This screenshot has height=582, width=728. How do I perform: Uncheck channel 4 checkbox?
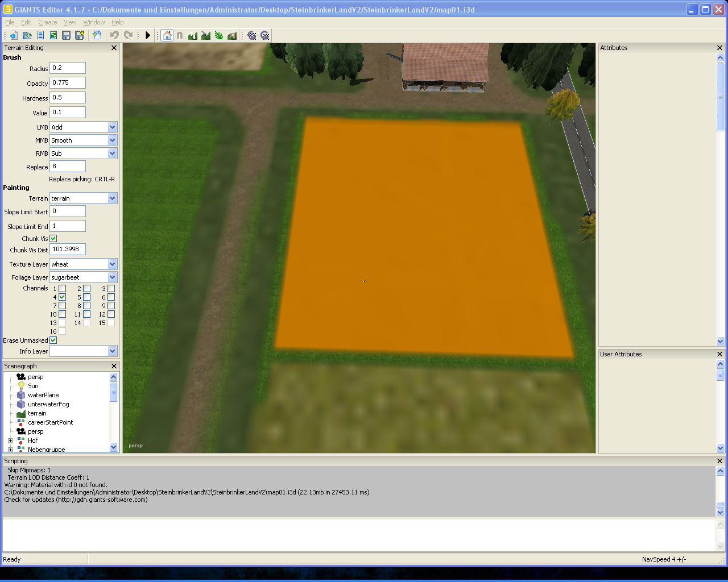click(x=63, y=297)
